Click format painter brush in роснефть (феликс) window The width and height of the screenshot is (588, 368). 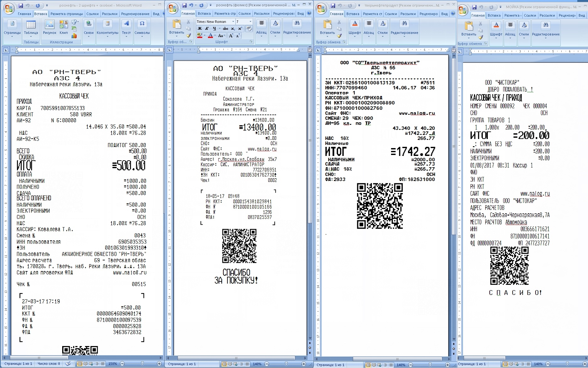188,35
